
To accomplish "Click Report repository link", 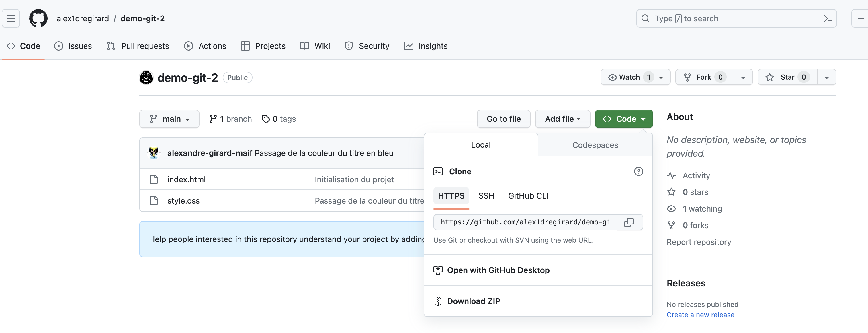I will [699, 242].
